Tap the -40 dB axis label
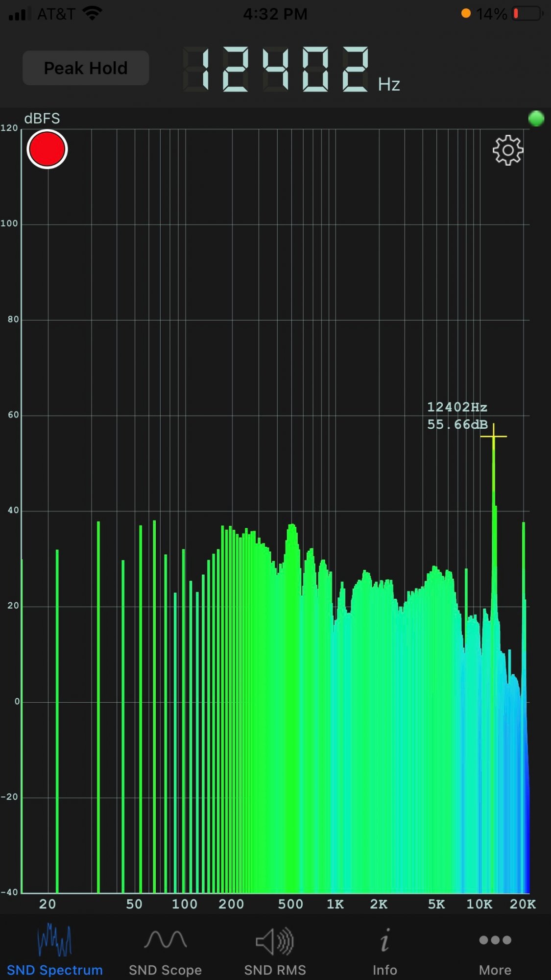The height and width of the screenshot is (980, 551). [9, 892]
